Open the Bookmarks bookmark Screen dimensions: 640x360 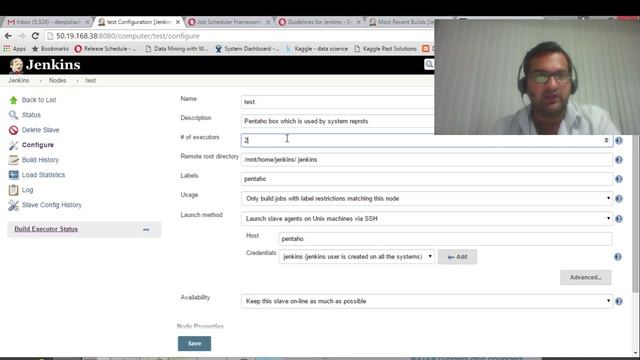coord(50,49)
